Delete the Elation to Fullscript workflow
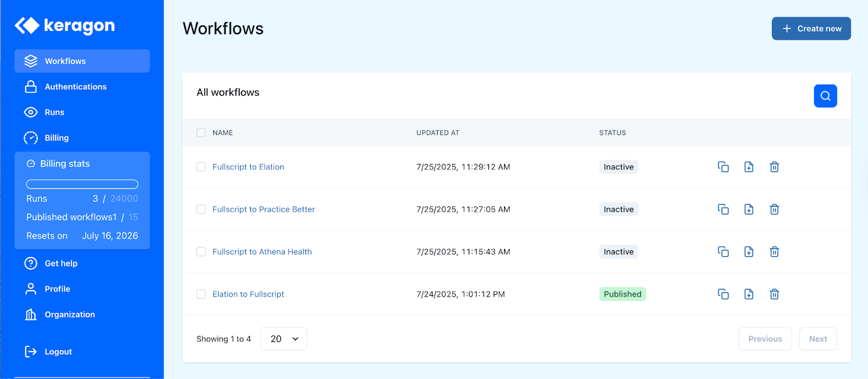Viewport: 868px width, 379px height. [774, 294]
